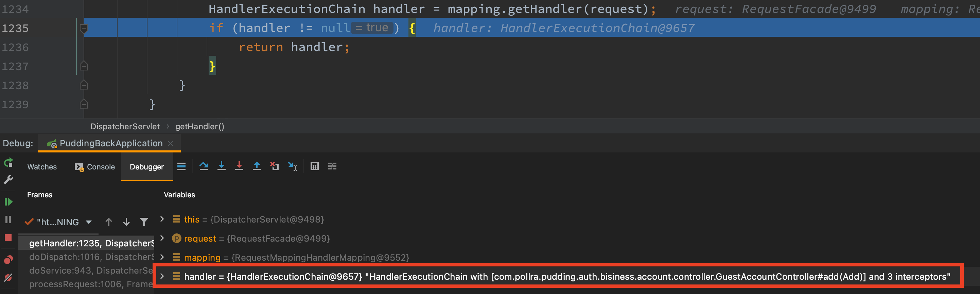This screenshot has width=980, height=294.
Task: Toggle mute breakpoints icon
Action: point(8,278)
